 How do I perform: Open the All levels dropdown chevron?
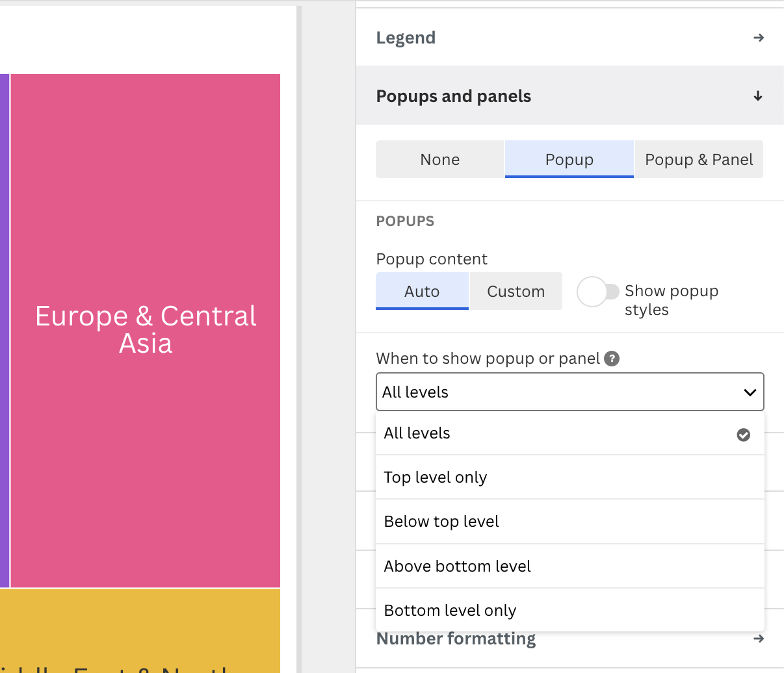click(x=750, y=392)
